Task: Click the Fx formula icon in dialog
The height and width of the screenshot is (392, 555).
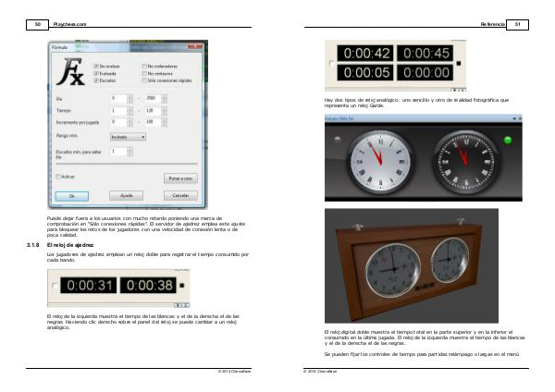Action: (70, 74)
